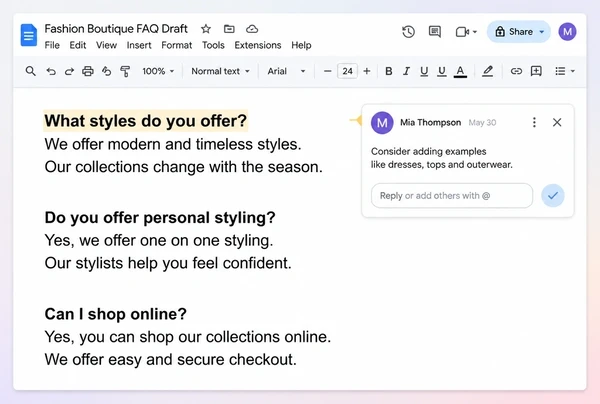The height and width of the screenshot is (404, 600).
Task: Click the line We offer modern and timeless styles.
Action: [x=173, y=144]
